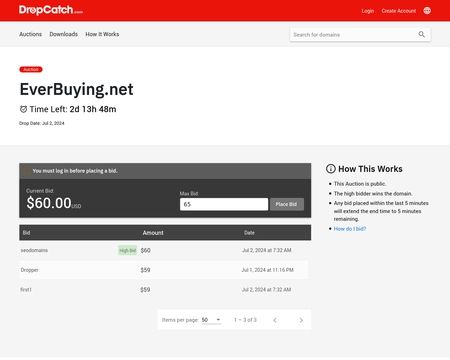Expand the Items per page dropdown

point(211,320)
